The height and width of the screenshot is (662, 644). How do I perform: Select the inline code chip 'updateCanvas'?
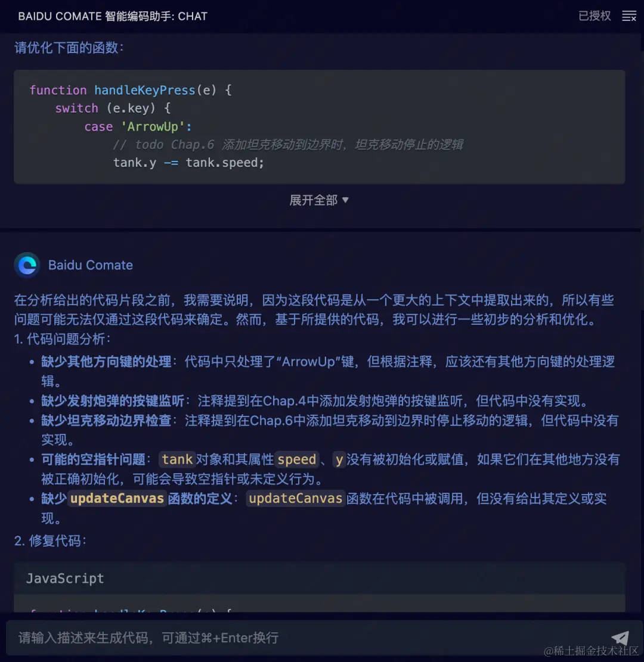pyautogui.click(x=295, y=499)
